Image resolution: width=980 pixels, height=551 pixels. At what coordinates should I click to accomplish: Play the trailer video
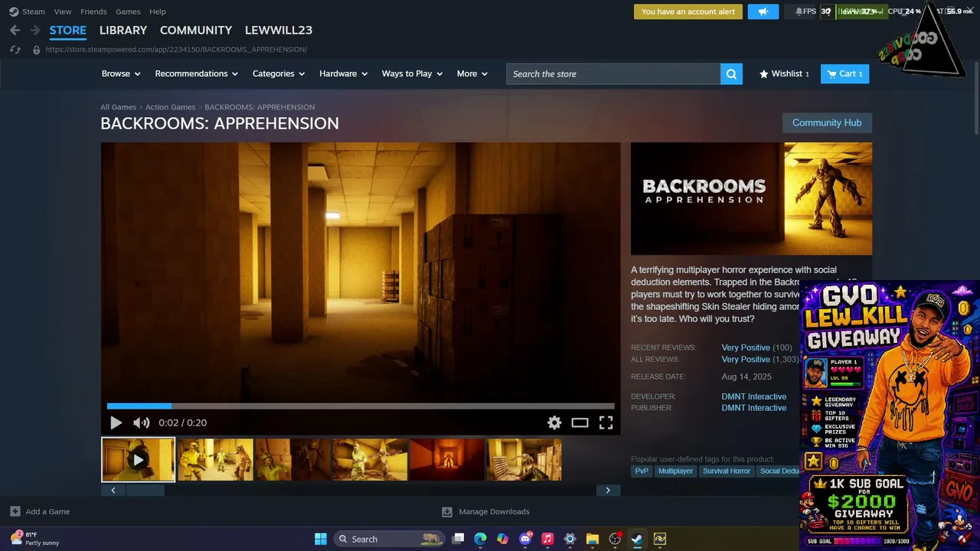pyautogui.click(x=116, y=422)
